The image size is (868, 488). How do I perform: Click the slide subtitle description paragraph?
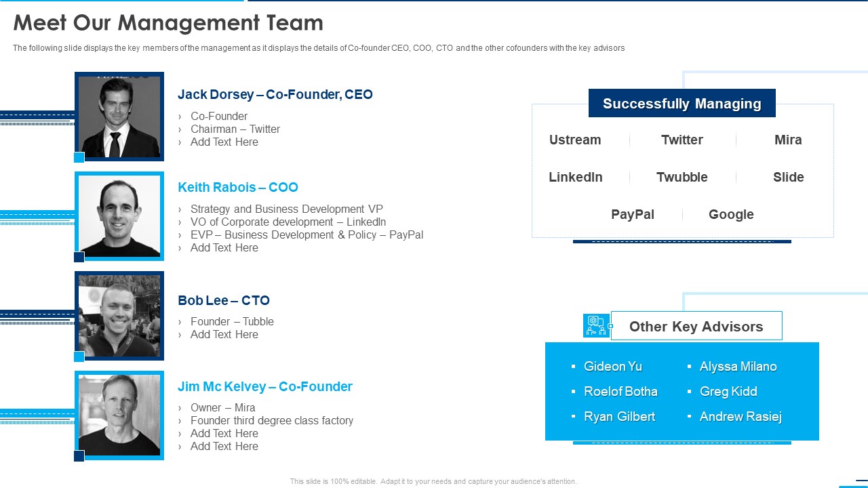(x=319, y=48)
